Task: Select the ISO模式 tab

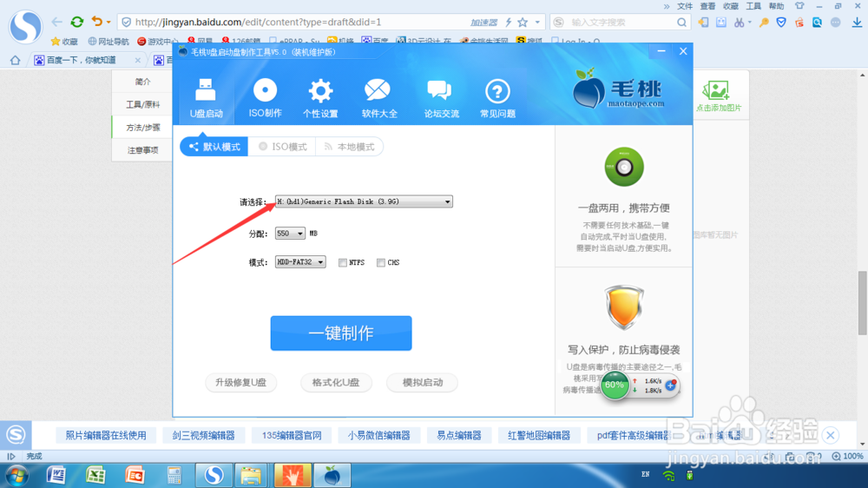Action: coord(282,147)
